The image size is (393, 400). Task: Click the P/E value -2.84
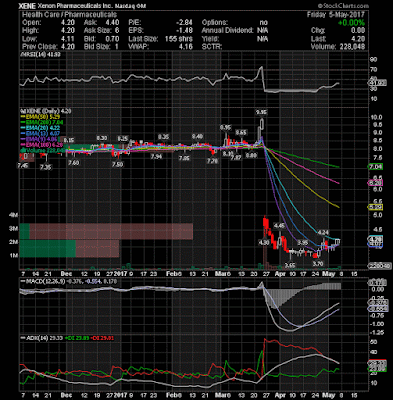(x=184, y=23)
